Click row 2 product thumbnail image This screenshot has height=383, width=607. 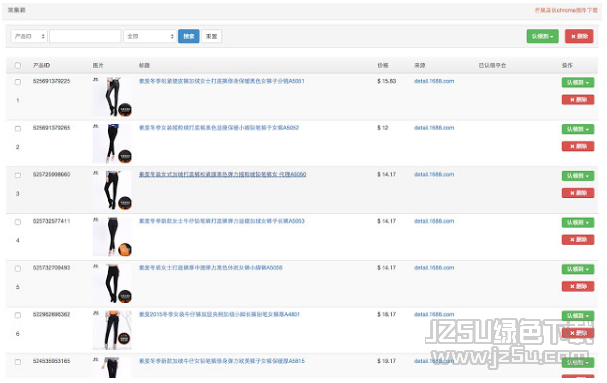coord(112,143)
